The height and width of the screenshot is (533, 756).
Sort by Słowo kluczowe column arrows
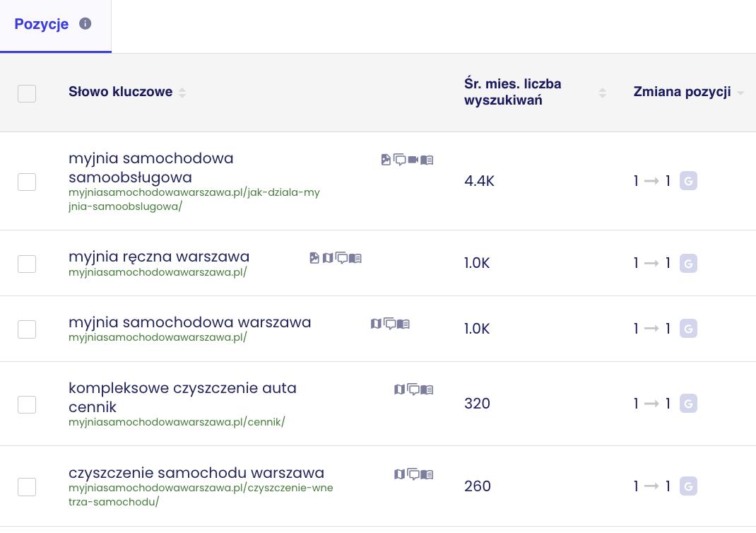182,93
